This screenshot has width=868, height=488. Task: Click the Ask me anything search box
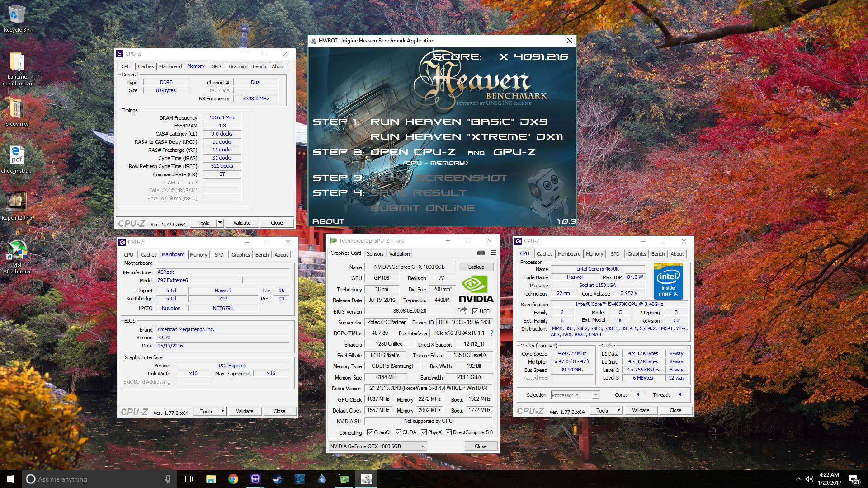click(x=99, y=479)
